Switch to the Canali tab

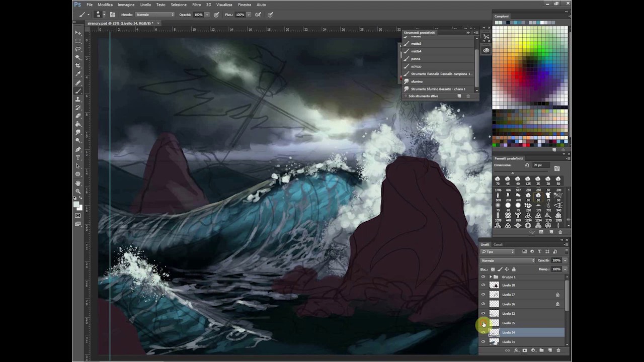[498, 244]
